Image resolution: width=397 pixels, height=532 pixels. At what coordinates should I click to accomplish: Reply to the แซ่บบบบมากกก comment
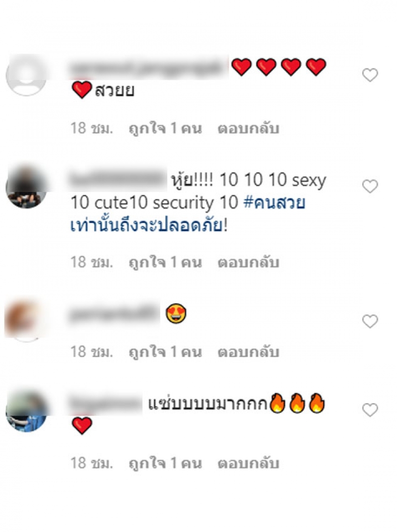click(248, 464)
